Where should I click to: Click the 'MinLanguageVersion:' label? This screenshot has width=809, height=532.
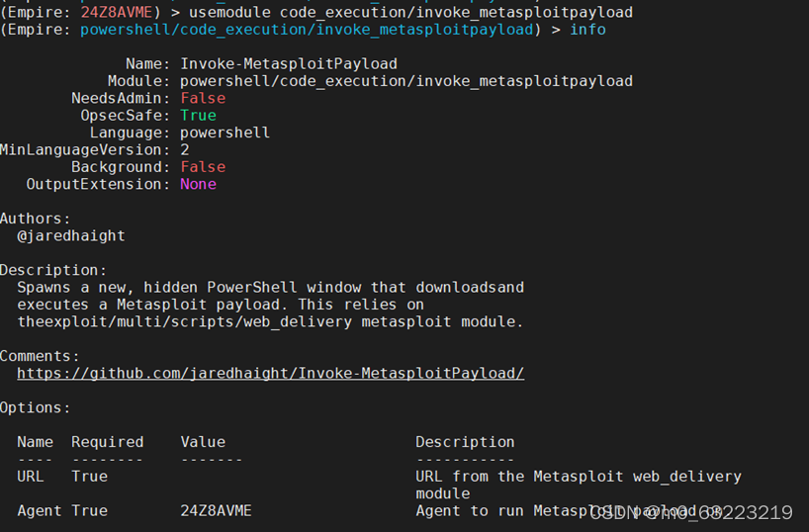tap(85, 149)
